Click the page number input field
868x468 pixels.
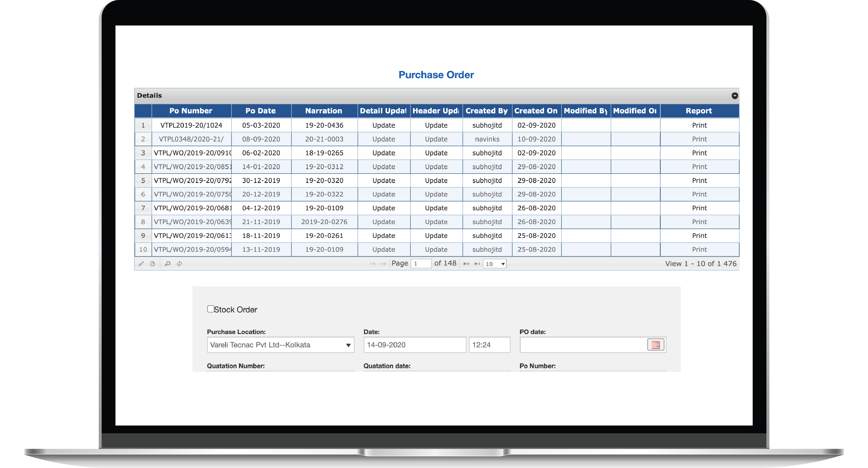(421, 264)
